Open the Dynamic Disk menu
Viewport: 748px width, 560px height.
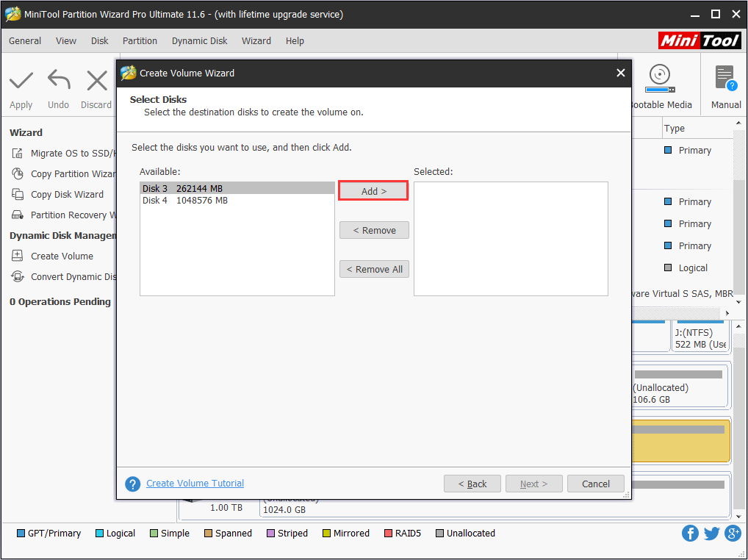point(199,40)
